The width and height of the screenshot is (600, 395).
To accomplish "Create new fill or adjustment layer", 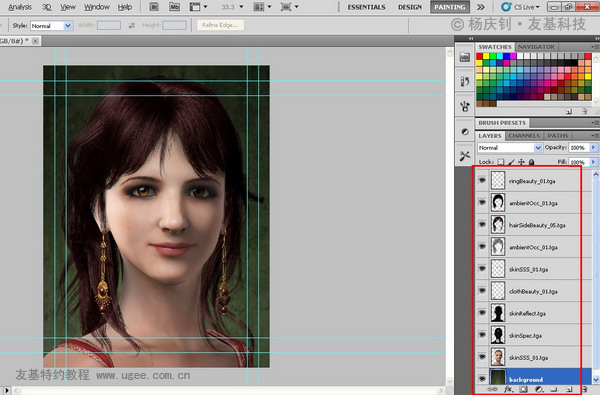I will pos(539,389).
